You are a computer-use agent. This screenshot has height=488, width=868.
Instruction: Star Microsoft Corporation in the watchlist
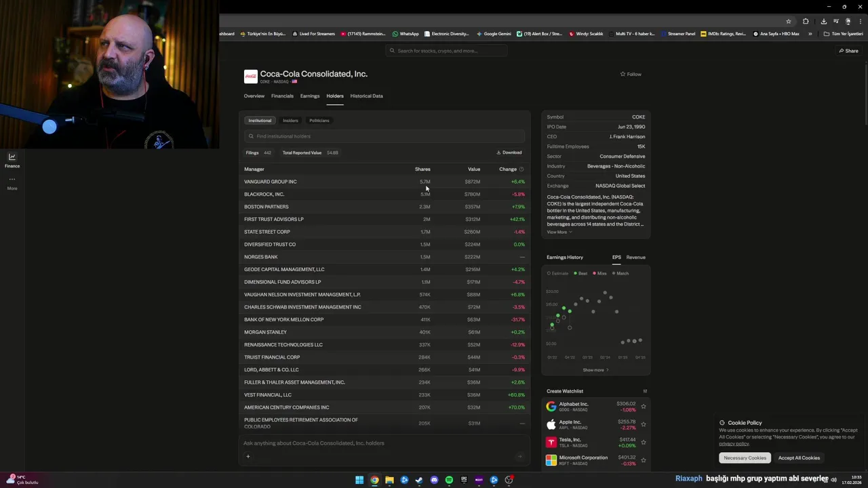644,460
